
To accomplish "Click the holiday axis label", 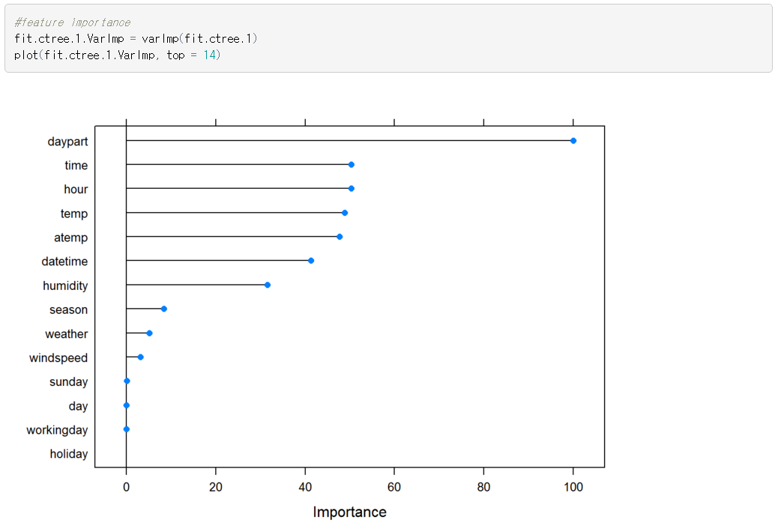I will (68, 454).
